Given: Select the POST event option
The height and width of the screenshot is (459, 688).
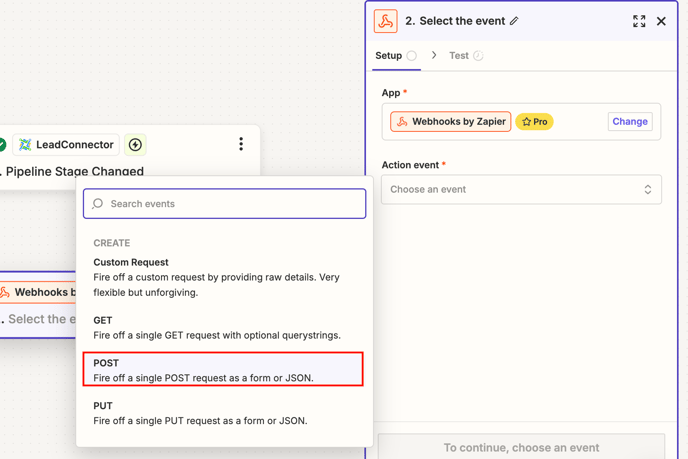Looking at the screenshot, I should click(x=223, y=369).
